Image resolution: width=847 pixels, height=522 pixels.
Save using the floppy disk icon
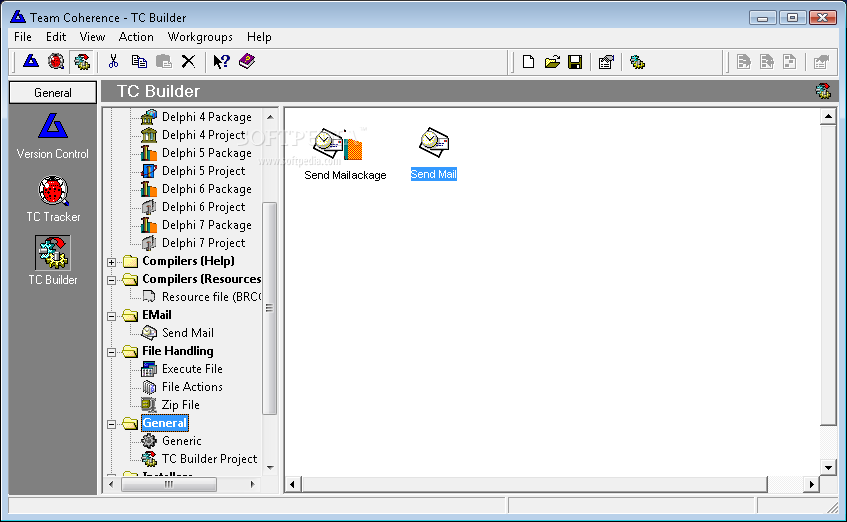click(575, 62)
